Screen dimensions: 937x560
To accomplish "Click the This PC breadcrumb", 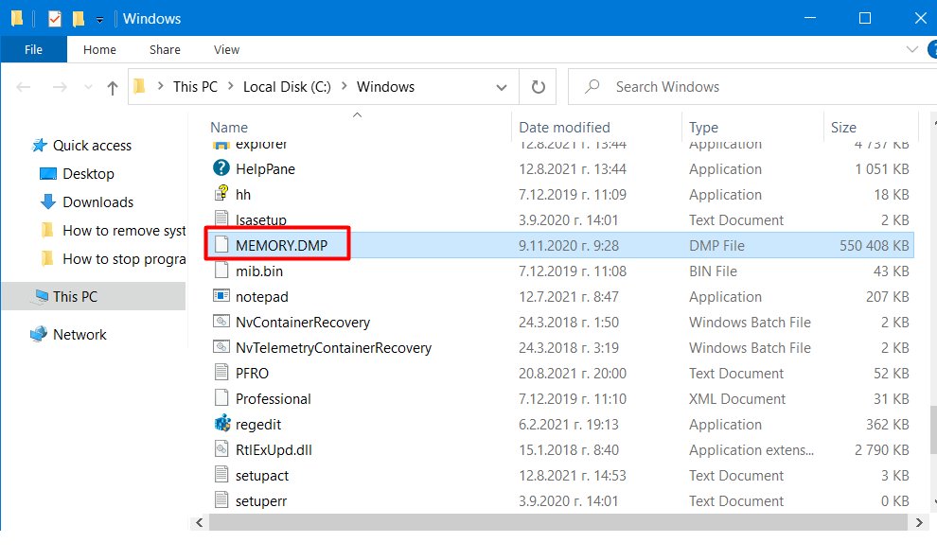I will [x=195, y=87].
